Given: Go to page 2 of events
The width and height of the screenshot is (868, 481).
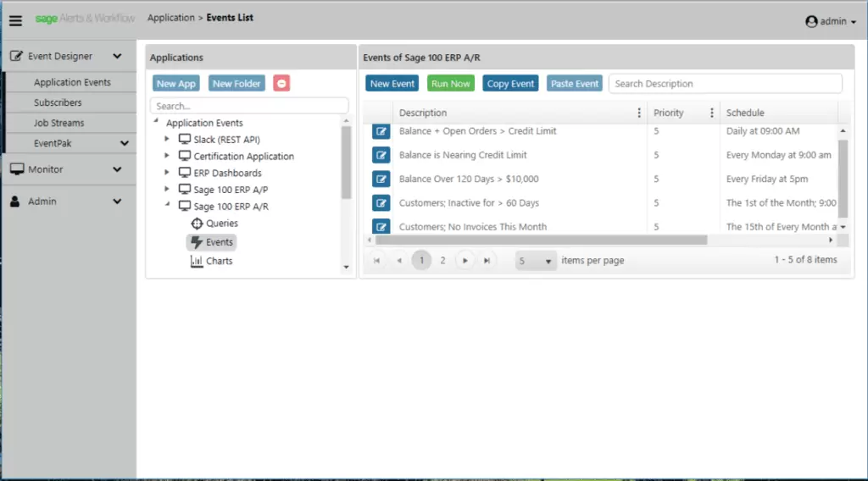Looking at the screenshot, I should pos(442,261).
